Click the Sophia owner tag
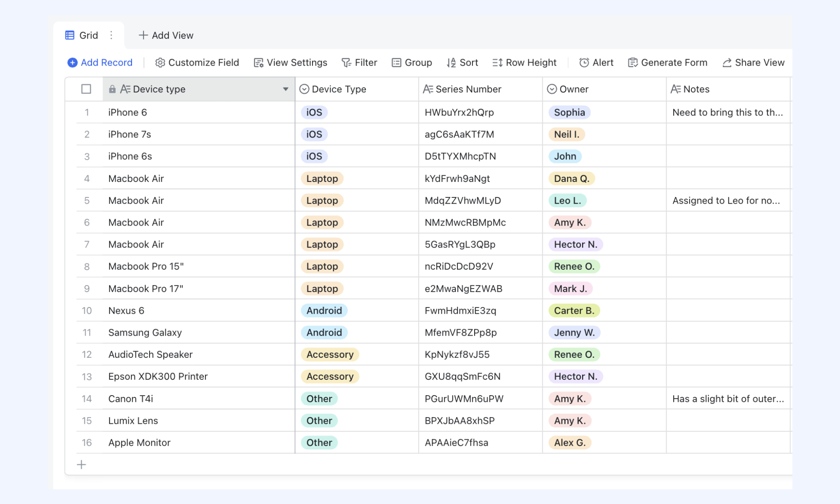Image resolution: width=840 pixels, height=504 pixels. [570, 112]
